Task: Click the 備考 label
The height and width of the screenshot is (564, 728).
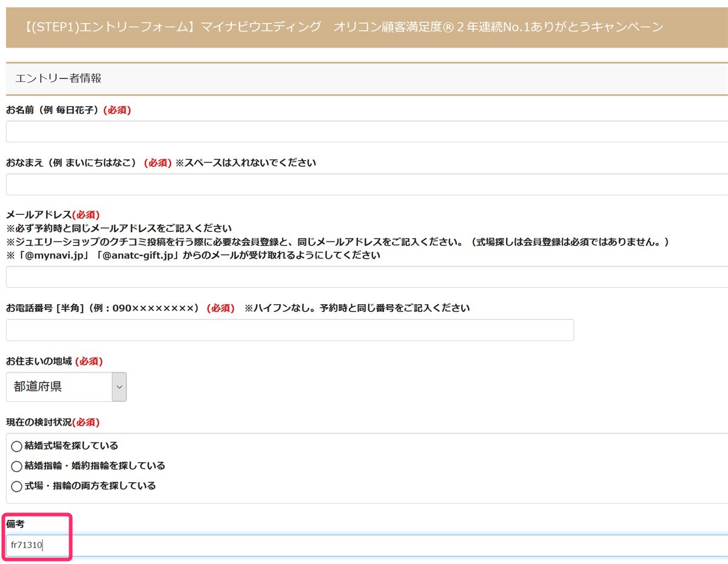Action: click(15, 523)
